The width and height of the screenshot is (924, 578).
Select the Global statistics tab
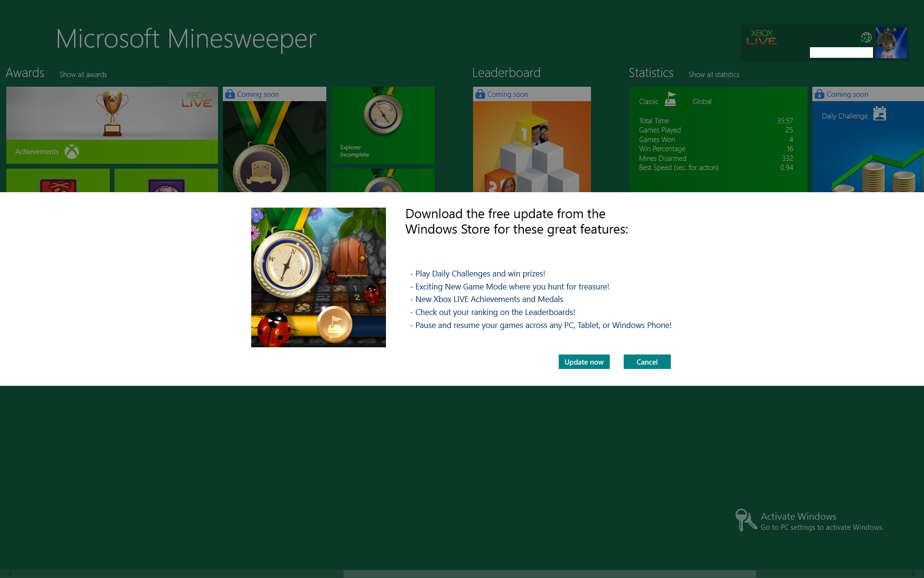(702, 102)
